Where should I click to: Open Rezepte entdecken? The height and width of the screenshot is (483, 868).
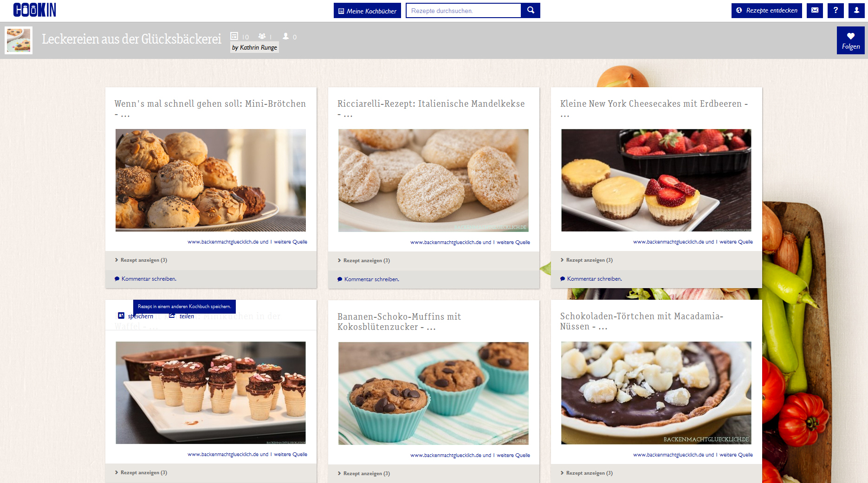point(766,10)
